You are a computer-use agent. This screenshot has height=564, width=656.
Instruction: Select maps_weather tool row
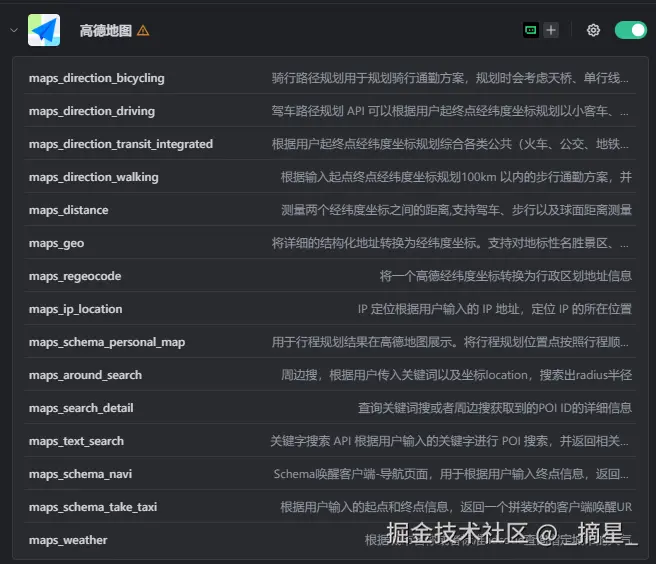(x=330, y=540)
